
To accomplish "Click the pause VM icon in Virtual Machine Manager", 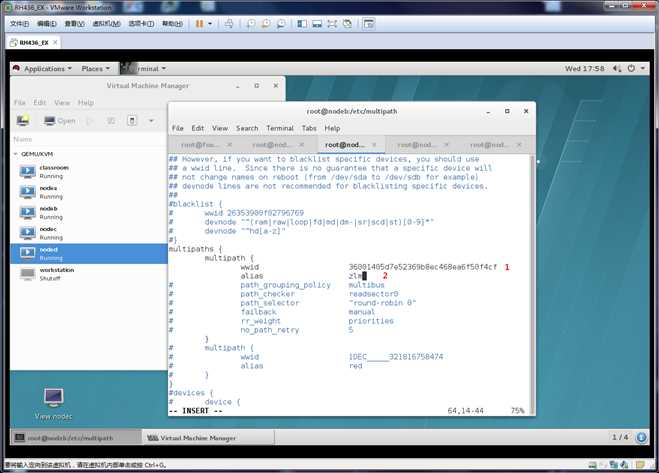I will click(111, 121).
